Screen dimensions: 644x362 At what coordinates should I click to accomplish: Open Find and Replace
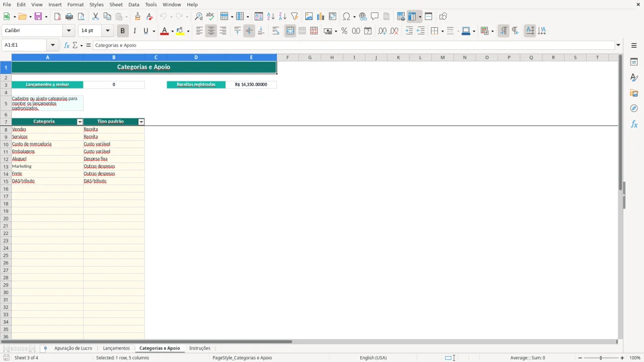pos(199,17)
